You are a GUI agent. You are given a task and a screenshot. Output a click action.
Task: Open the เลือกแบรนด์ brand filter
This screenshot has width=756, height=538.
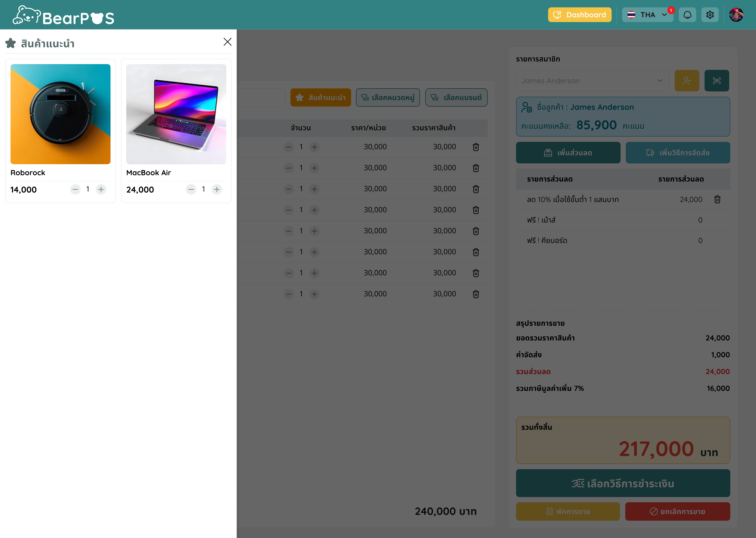456,97
